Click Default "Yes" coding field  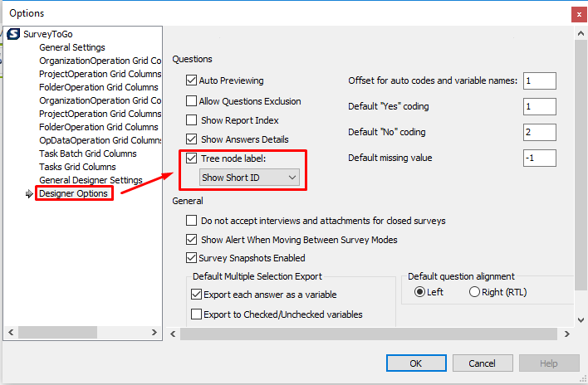540,106
